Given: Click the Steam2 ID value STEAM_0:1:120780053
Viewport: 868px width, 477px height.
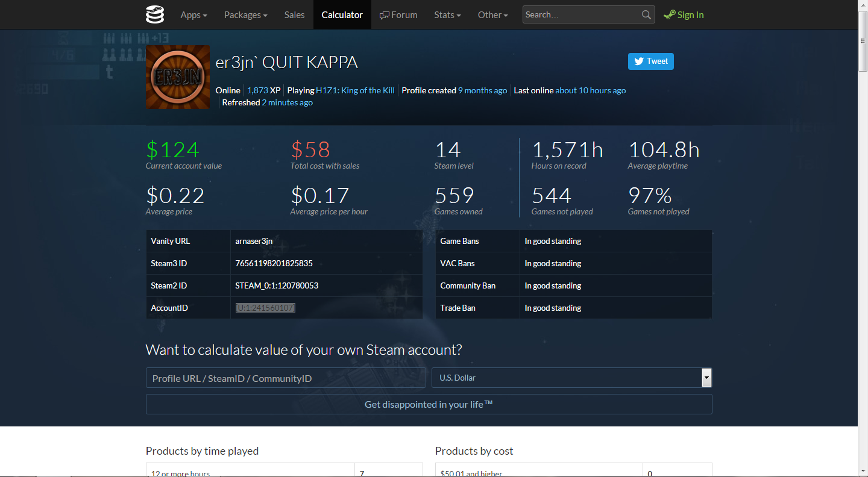Looking at the screenshot, I should [277, 285].
